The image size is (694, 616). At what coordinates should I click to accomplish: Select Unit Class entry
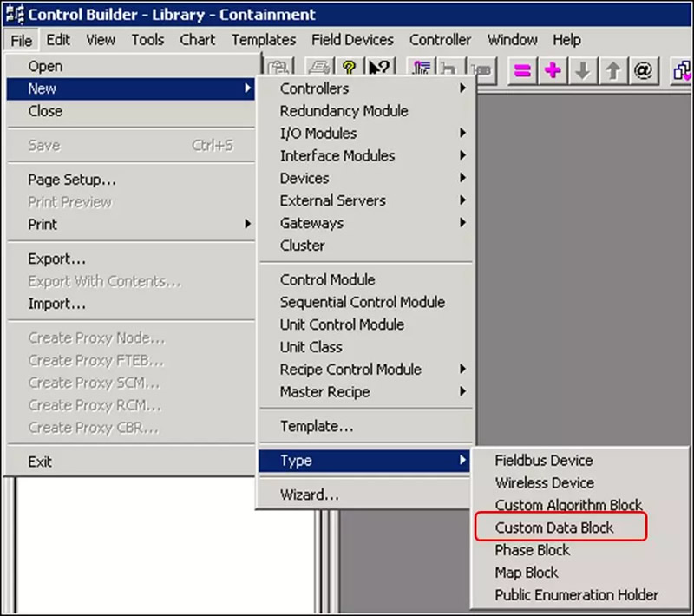click(x=365, y=347)
